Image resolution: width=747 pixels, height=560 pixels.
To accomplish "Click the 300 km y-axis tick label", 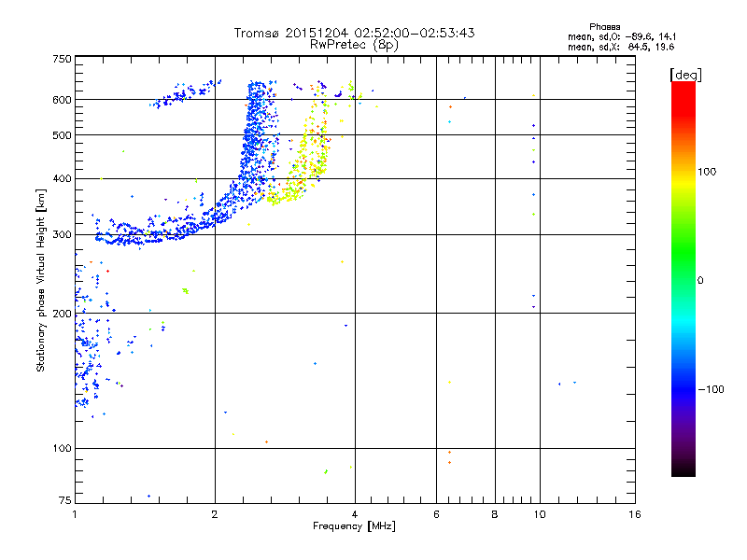I will coord(62,234).
